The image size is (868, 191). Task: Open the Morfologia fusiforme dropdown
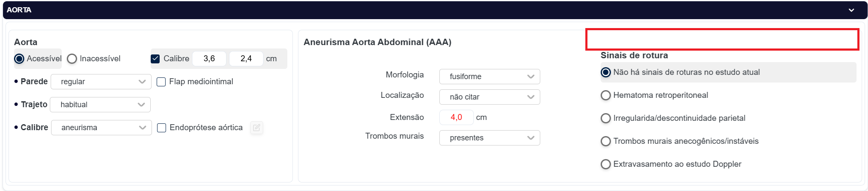490,77
